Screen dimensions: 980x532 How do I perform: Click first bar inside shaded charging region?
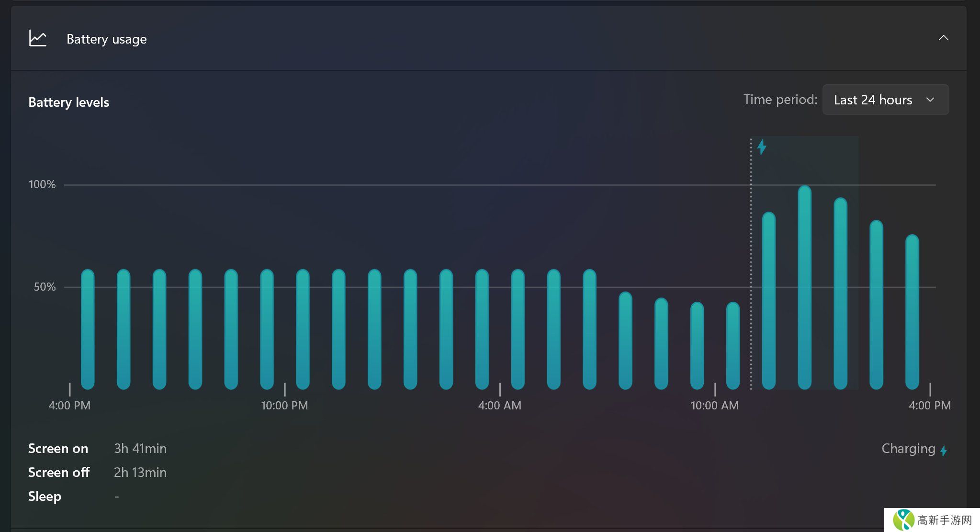tap(768, 301)
